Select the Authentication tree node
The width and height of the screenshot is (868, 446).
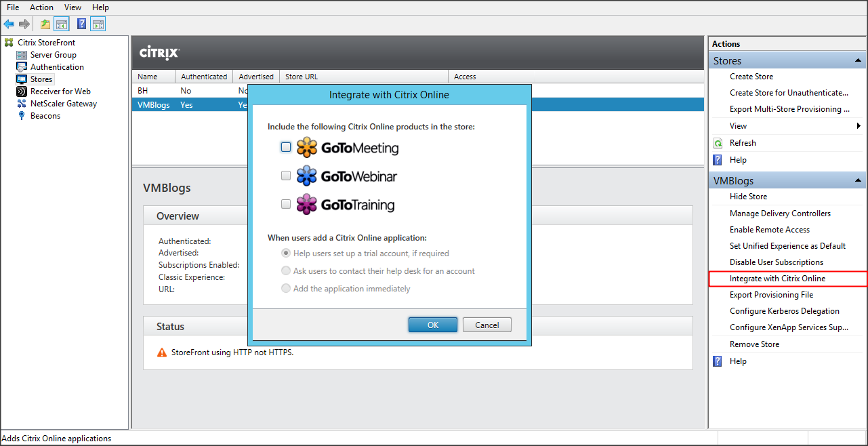(57, 67)
